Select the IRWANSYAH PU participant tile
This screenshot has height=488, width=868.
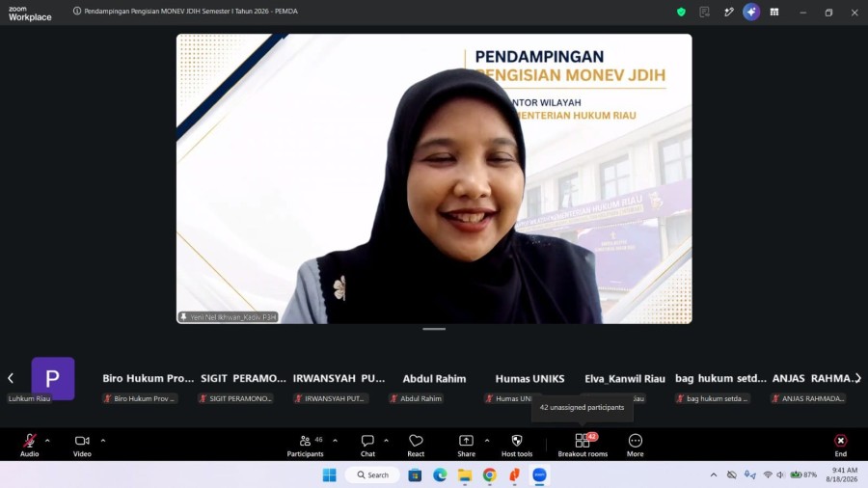pyautogui.click(x=339, y=380)
